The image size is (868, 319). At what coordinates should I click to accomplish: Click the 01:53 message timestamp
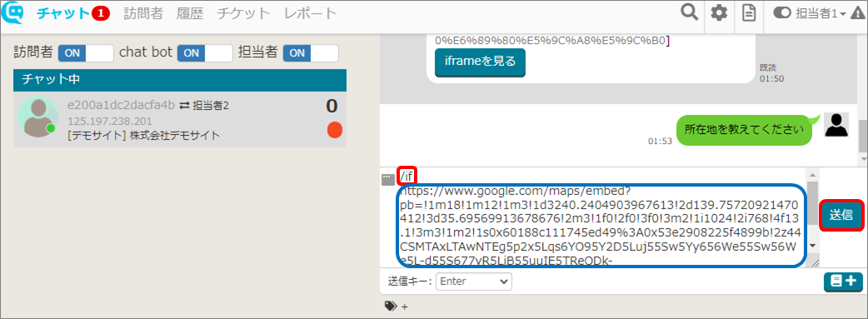click(660, 141)
